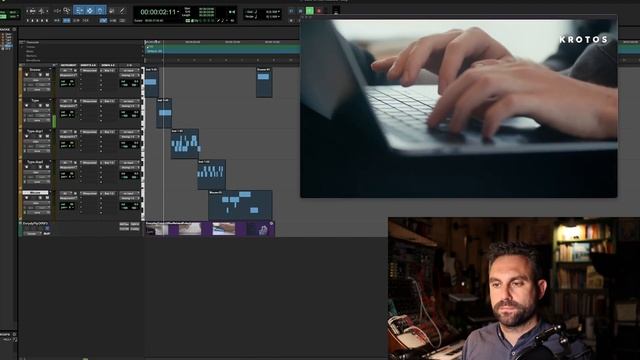Image resolution: width=640 pixels, height=360 pixels.
Task: Click the timeline ruler at the playhead
Action: point(164,42)
